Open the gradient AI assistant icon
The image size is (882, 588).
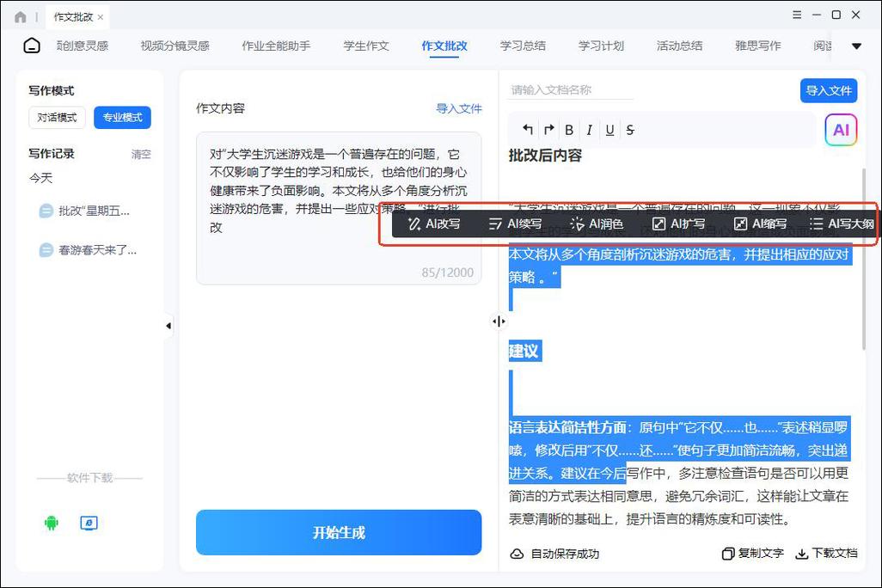pos(841,129)
